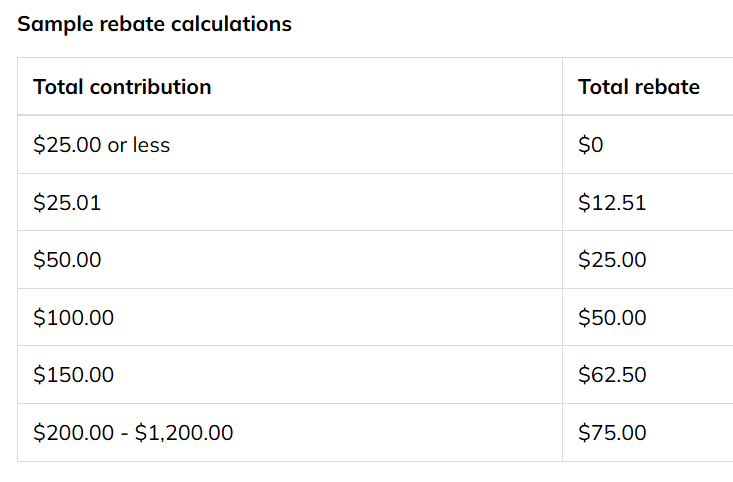Click the "$25.00 or less" cell
This screenshot has width=733, height=482.
pos(290,144)
